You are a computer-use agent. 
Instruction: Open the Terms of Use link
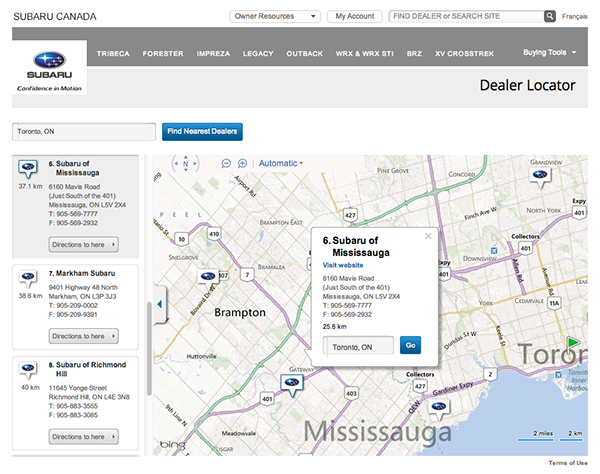coord(568,463)
